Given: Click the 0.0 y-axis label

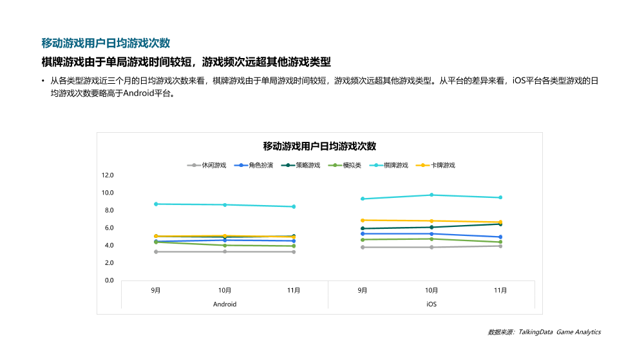Looking at the screenshot, I should (109, 280).
